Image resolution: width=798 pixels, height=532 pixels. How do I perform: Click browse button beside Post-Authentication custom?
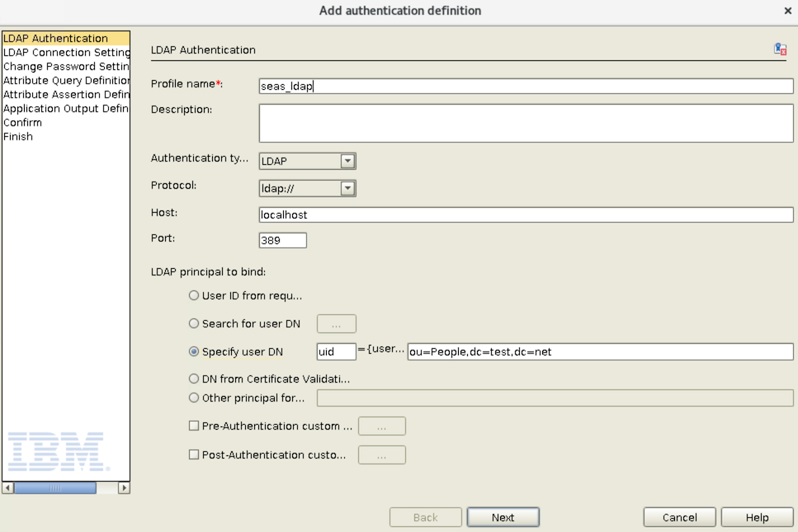click(x=382, y=455)
